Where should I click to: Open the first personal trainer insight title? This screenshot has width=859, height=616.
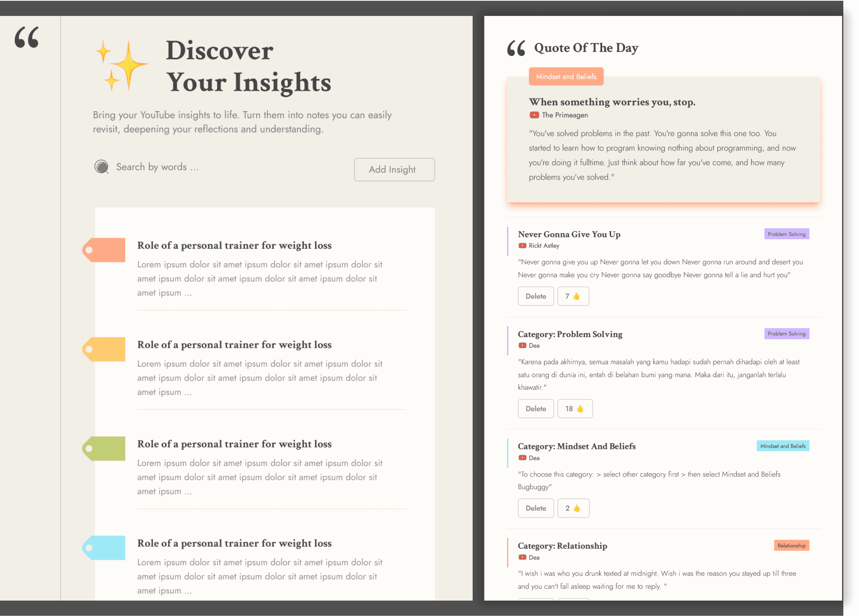pyautogui.click(x=234, y=245)
